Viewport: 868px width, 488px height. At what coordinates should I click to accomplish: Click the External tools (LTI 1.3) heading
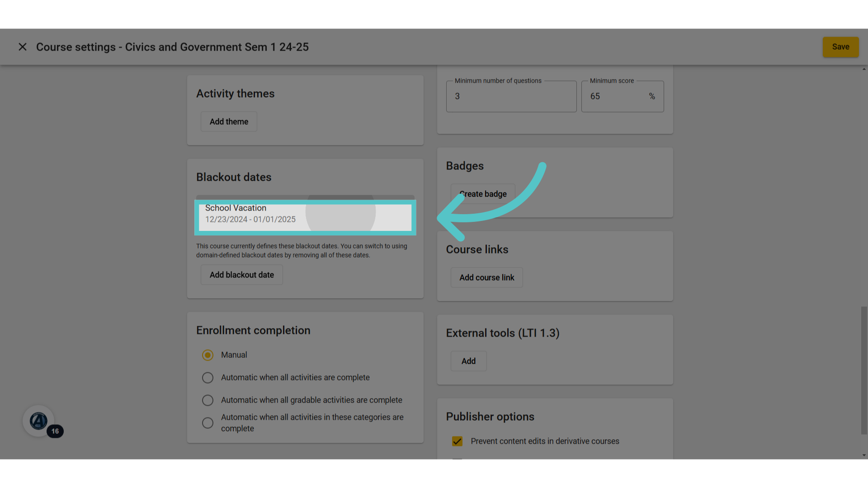click(503, 333)
